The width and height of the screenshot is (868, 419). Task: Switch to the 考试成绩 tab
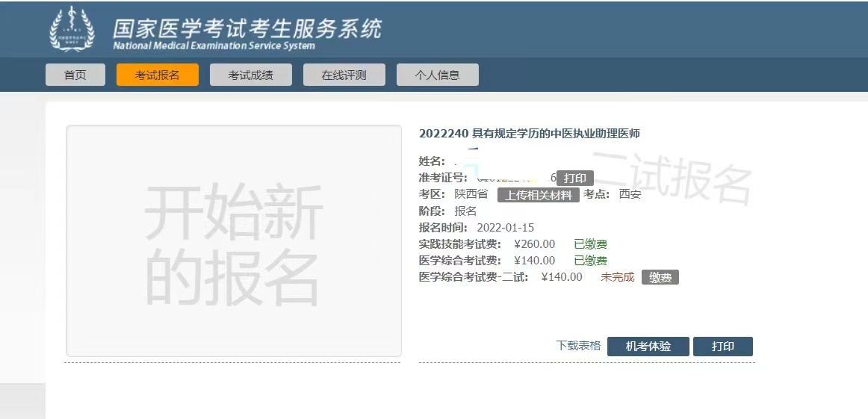pos(250,75)
